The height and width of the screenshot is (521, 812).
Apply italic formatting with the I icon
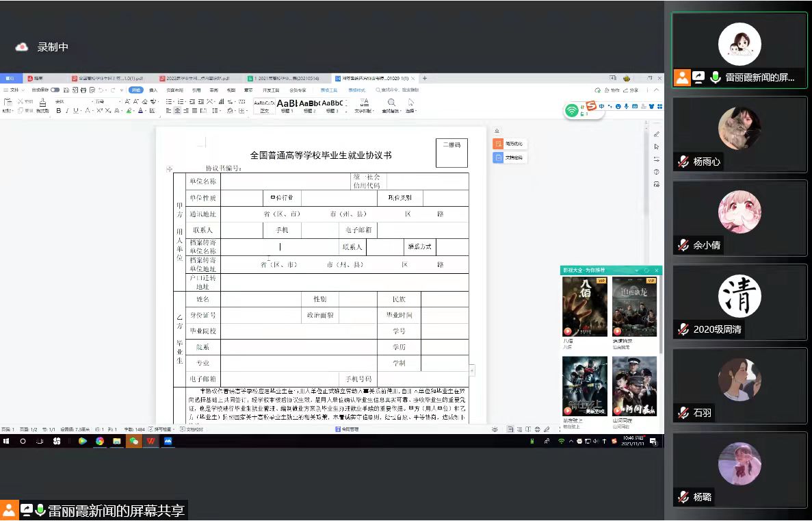tap(68, 111)
